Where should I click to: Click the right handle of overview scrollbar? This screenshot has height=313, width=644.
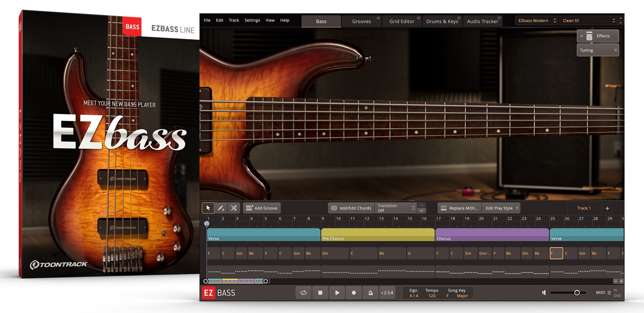tap(266, 281)
